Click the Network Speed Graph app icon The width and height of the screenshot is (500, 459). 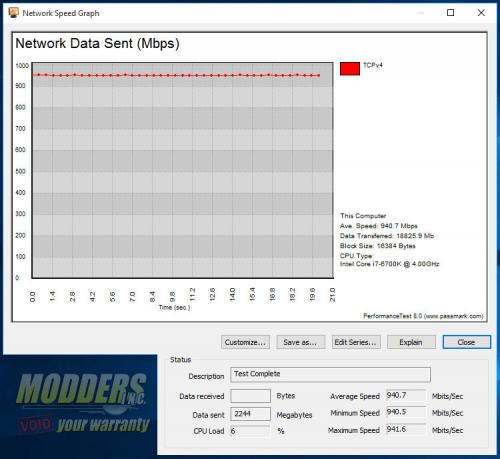pyautogui.click(x=13, y=13)
